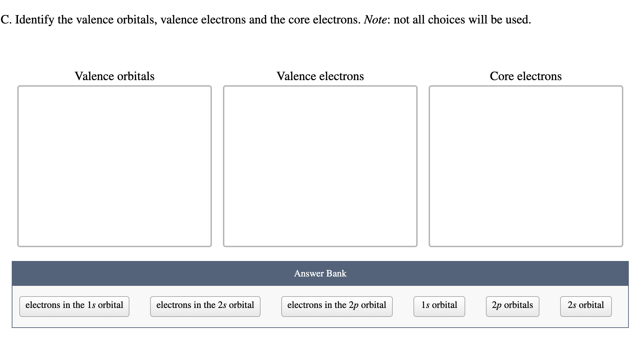Click the italicized Note text in the prompt
Image resolution: width=644 pixels, height=339 pixels.
(x=375, y=20)
